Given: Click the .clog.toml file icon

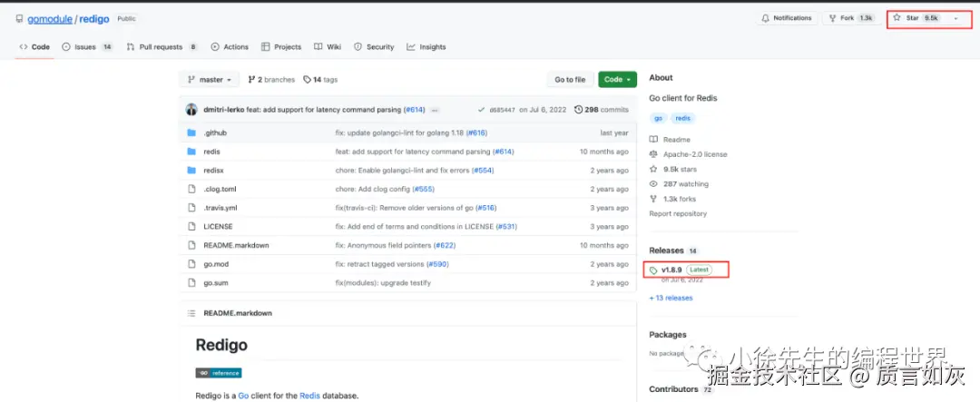Looking at the screenshot, I should tap(191, 189).
